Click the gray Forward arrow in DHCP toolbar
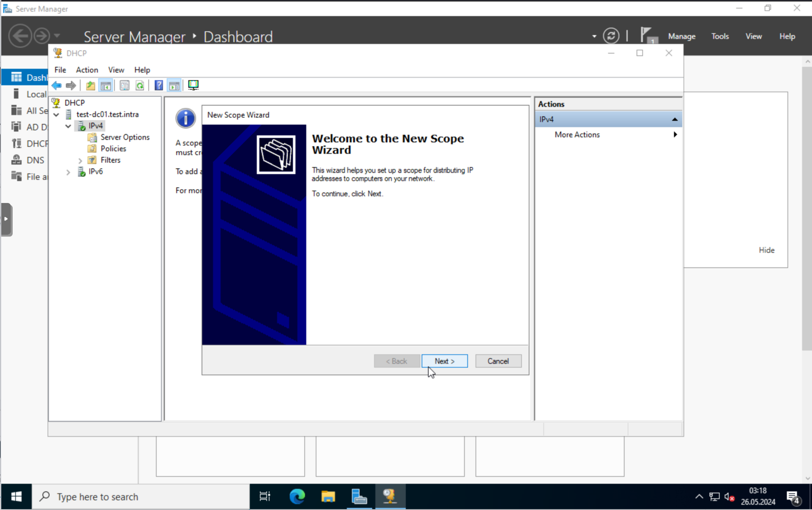Viewport: 812px width, 510px height. pos(71,85)
